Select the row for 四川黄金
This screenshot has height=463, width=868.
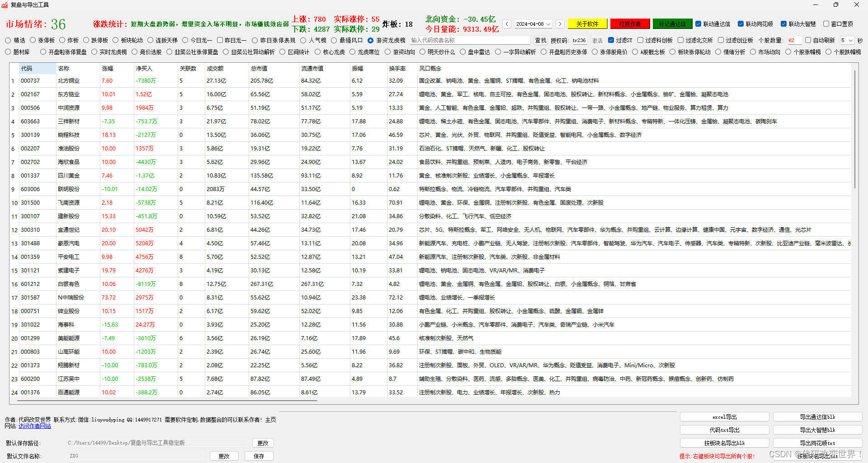pos(430,176)
